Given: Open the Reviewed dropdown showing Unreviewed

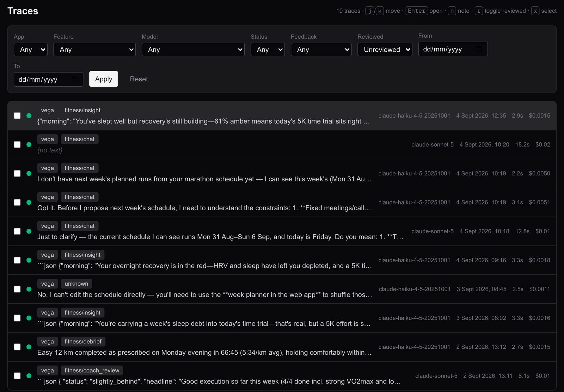Looking at the screenshot, I should [x=385, y=50].
